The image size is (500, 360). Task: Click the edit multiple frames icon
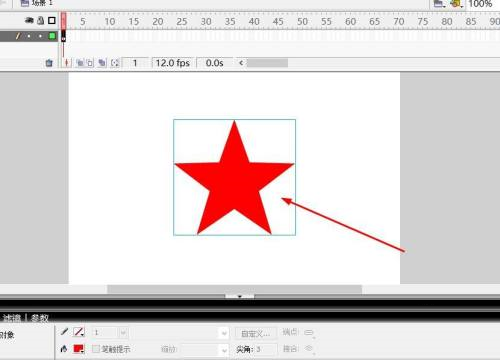[102, 63]
